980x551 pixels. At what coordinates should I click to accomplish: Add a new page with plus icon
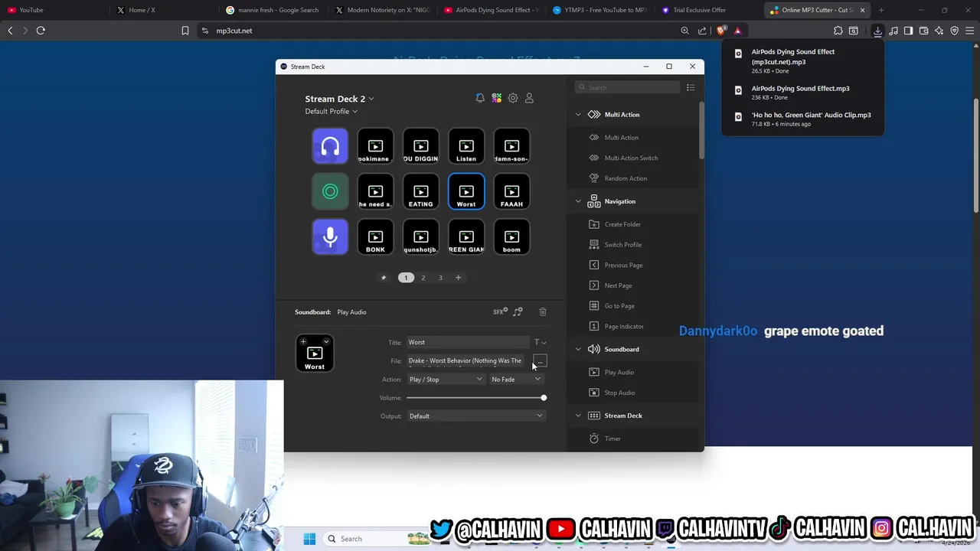(458, 278)
